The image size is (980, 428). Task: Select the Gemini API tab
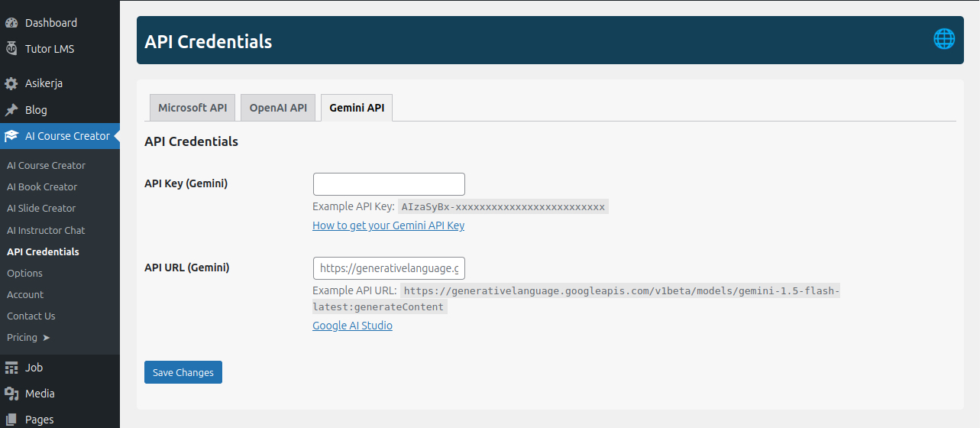pos(357,108)
